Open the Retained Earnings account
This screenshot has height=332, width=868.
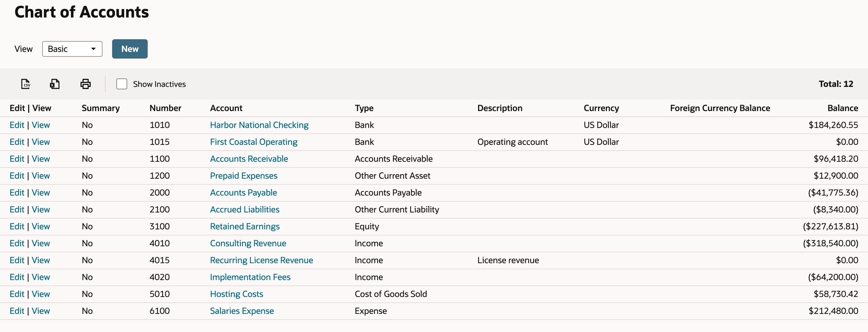[245, 226]
